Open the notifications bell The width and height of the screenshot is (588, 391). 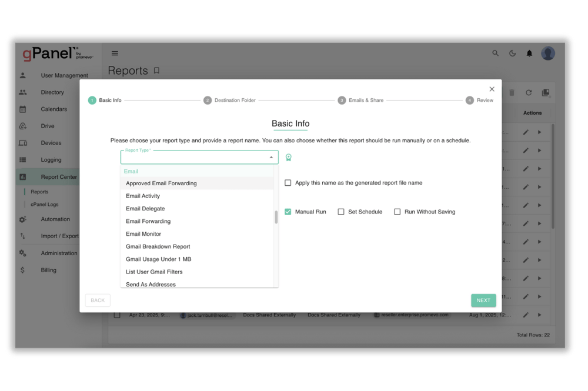529,54
